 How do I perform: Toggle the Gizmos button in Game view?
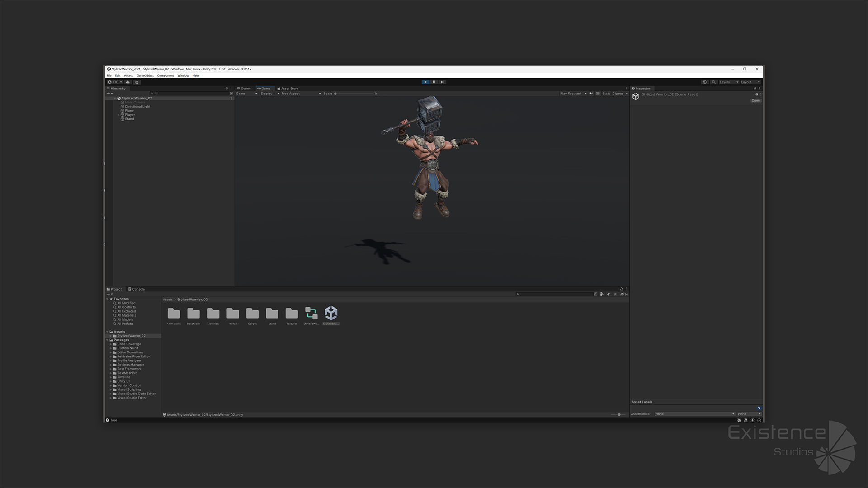coord(618,94)
